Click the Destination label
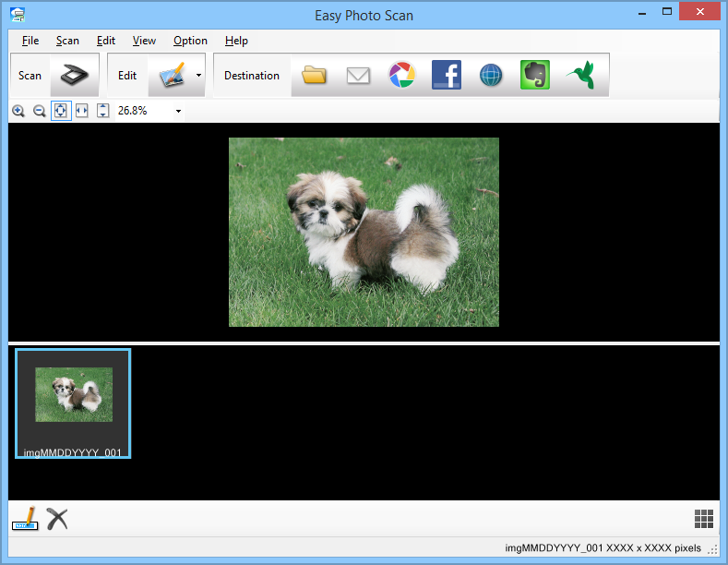728x565 pixels. click(x=252, y=76)
